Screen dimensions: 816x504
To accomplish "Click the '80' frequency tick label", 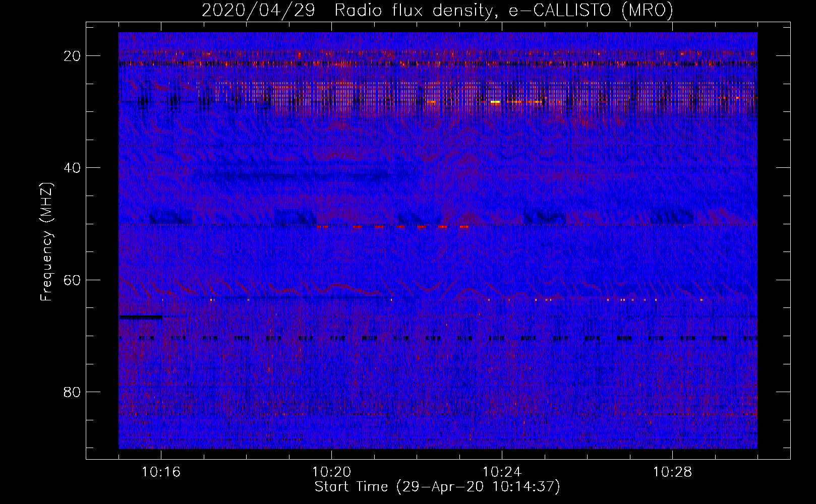I will (73, 392).
